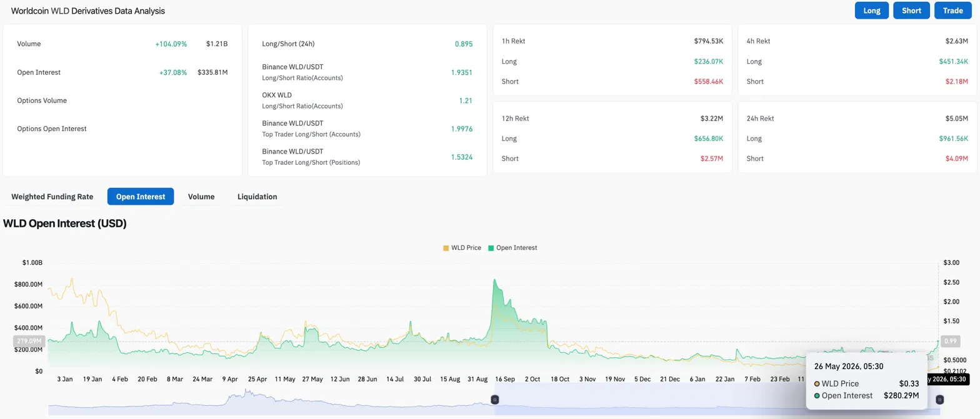980x419 pixels.
Task: Switch to the Weighted Funding Rate tab
Action: point(52,197)
